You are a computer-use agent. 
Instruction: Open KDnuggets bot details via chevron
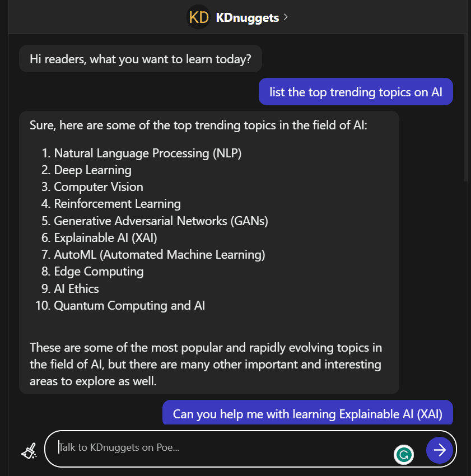tap(286, 17)
